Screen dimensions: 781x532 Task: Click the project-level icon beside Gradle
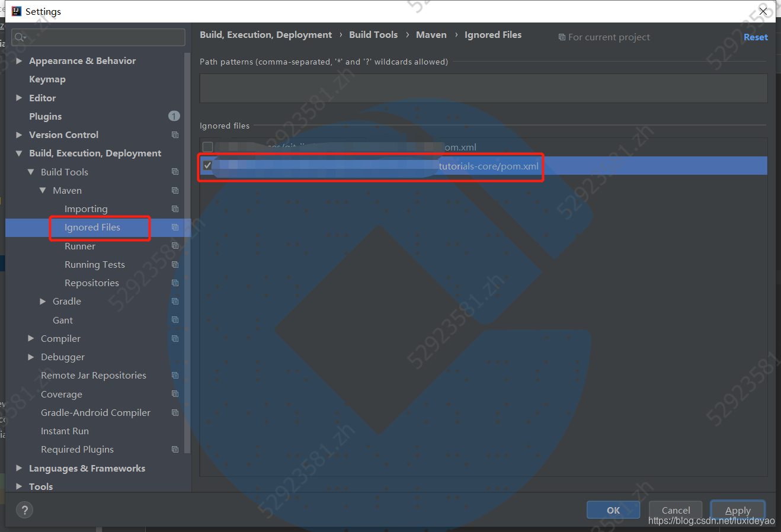(x=175, y=301)
